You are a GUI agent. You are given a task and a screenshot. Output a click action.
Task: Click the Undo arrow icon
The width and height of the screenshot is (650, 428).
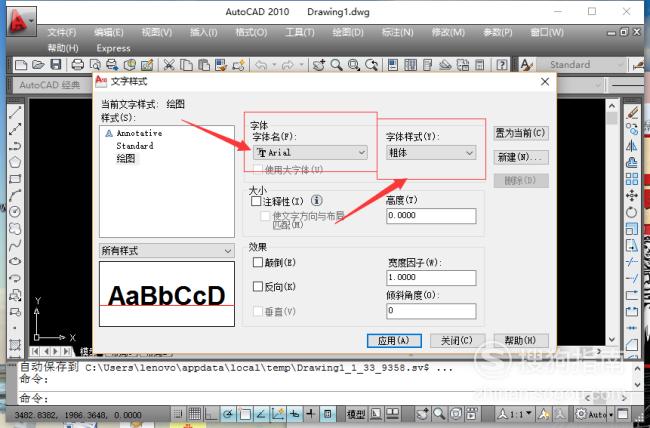click(261, 65)
